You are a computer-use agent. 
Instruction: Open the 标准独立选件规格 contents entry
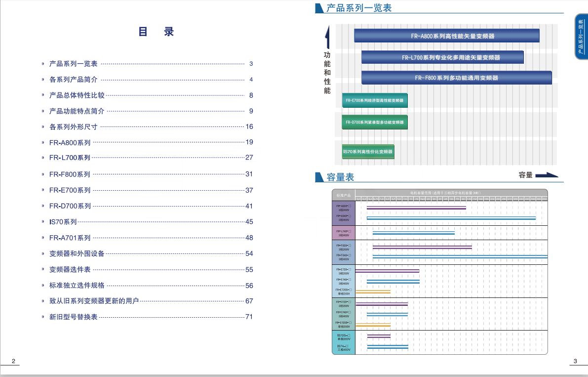click(148, 286)
